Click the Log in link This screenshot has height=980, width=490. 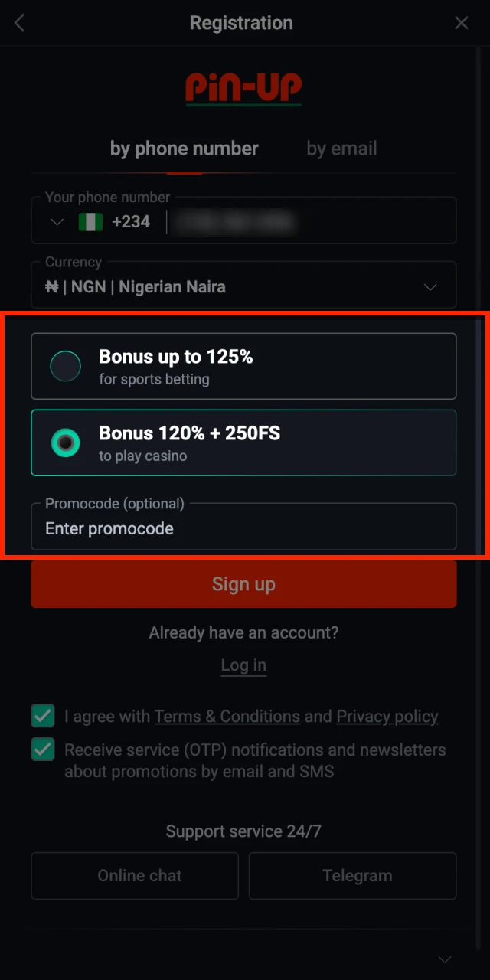click(243, 665)
